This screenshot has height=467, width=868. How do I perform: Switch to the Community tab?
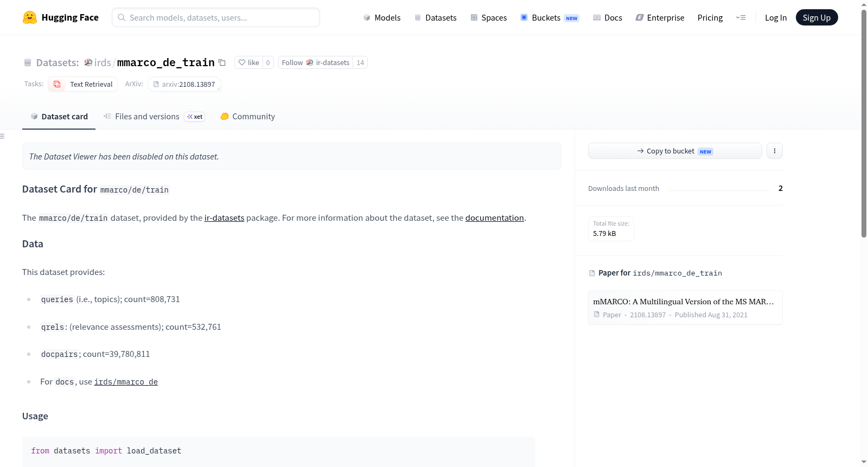pyautogui.click(x=247, y=117)
